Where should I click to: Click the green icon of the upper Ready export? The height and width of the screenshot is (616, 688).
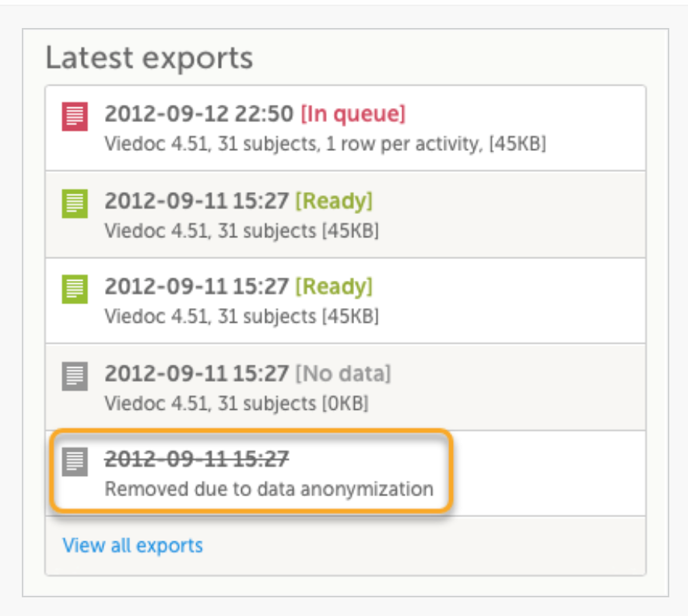pos(75,204)
